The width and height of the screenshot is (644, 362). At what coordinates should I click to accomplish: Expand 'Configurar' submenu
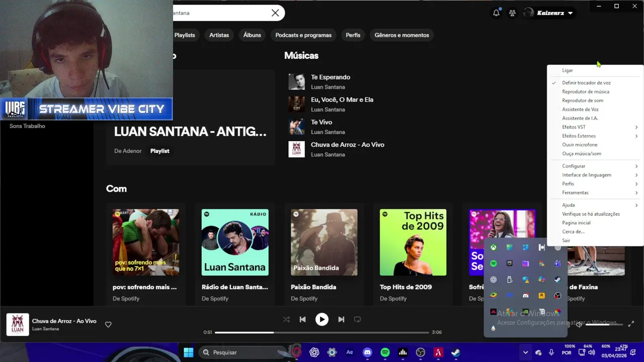point(595,166)
